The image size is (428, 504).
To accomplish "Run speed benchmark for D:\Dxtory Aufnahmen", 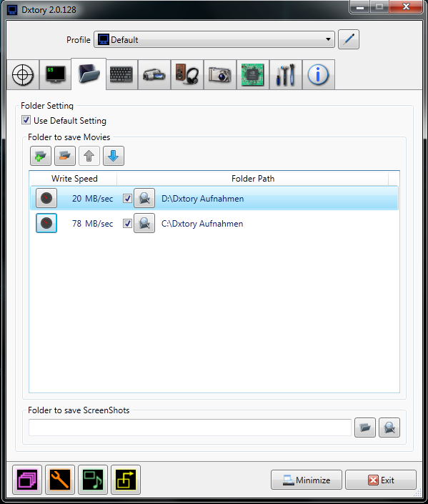I will tap(46, 198).
